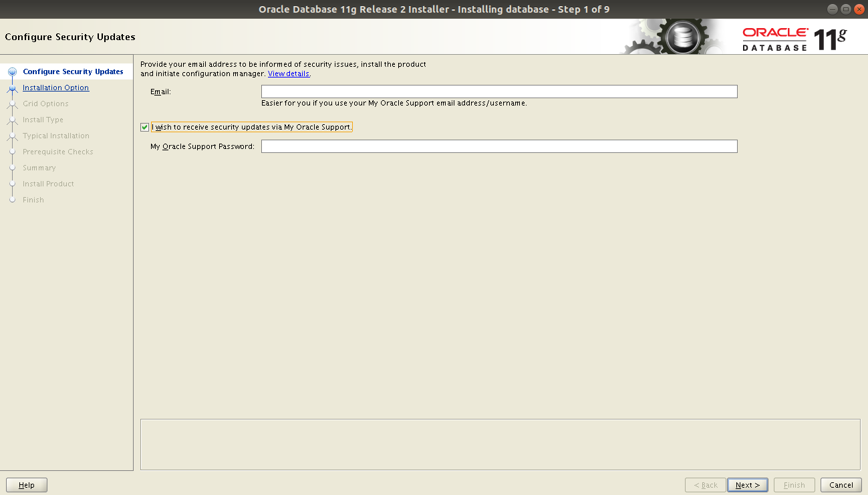Select the Install Product step
The image size is (868, 495).
click(47, 184)
